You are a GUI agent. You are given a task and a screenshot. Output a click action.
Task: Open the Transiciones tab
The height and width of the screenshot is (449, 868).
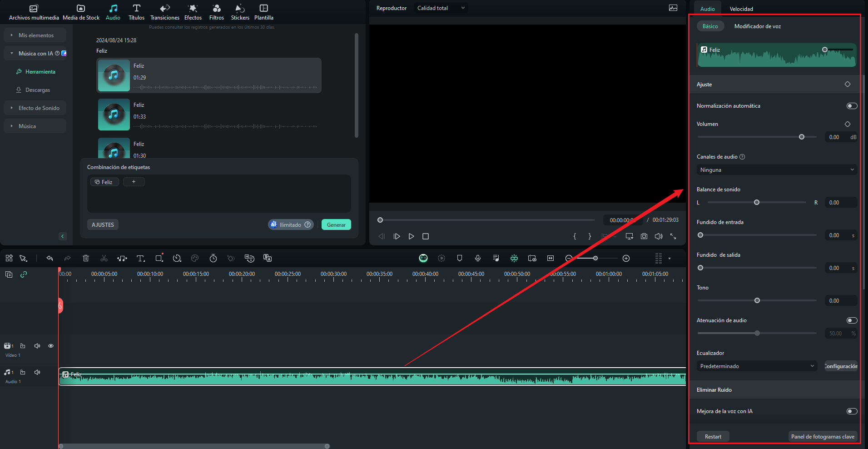point(165,12)
